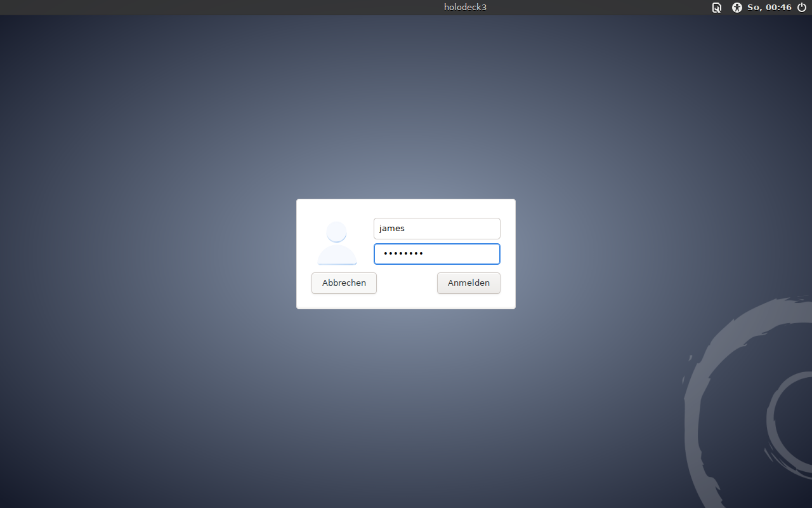812x508 pixels.
Task: Click the text james in username box
Action: click(392, 229)
